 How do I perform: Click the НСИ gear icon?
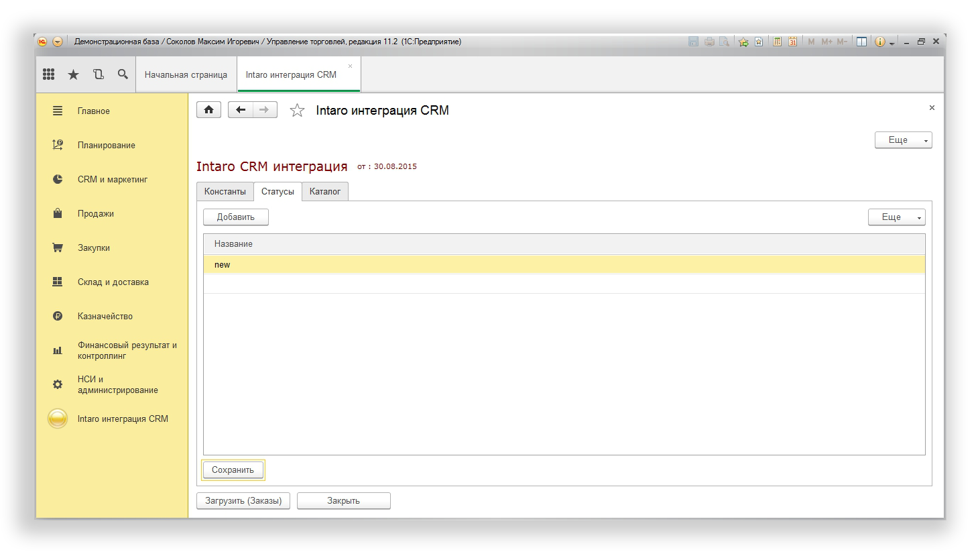pyautogui.click(x=58, y=384)
